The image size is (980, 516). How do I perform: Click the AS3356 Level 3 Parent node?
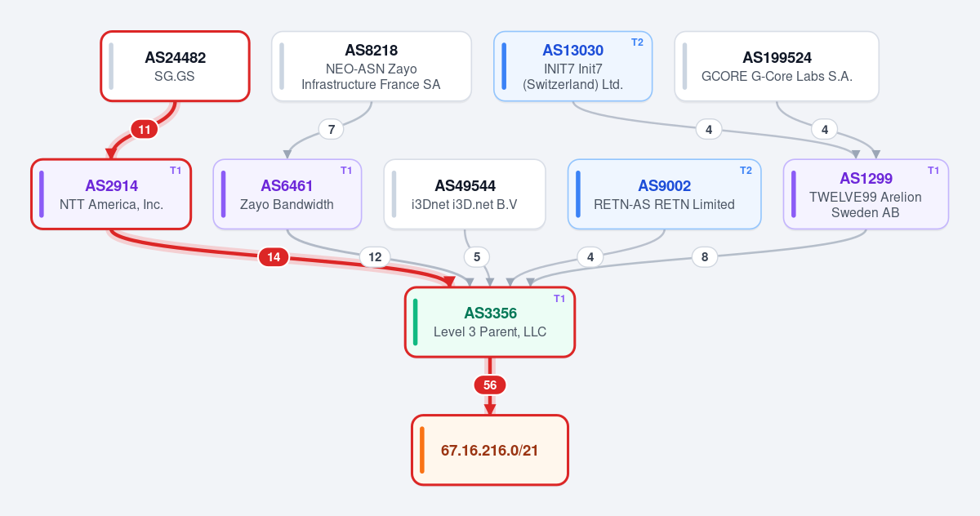tap(490, 322)
